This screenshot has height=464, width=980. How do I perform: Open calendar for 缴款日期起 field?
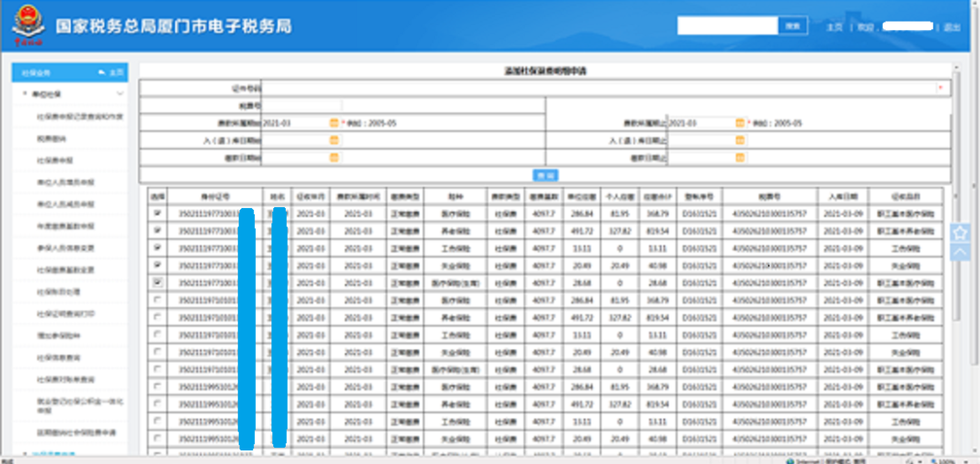coord(334,158)
